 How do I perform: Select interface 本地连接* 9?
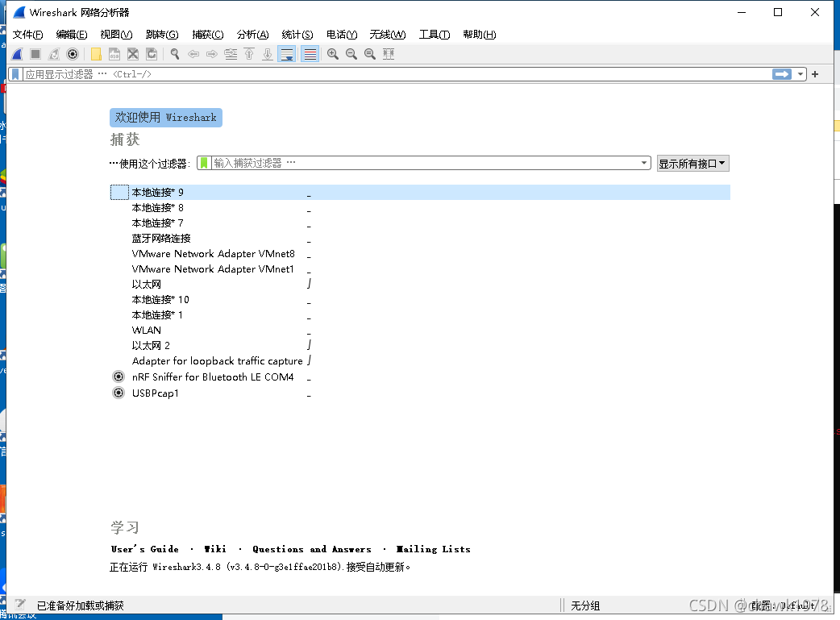(420, 193)
